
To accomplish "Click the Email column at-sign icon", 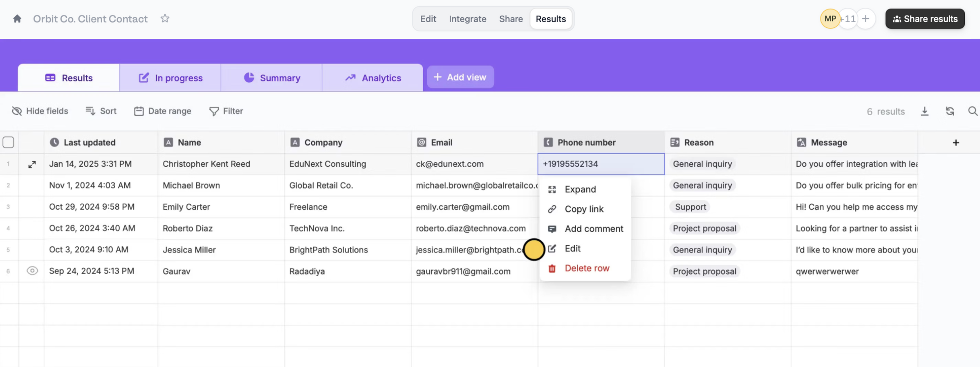I will click(422, 142).
